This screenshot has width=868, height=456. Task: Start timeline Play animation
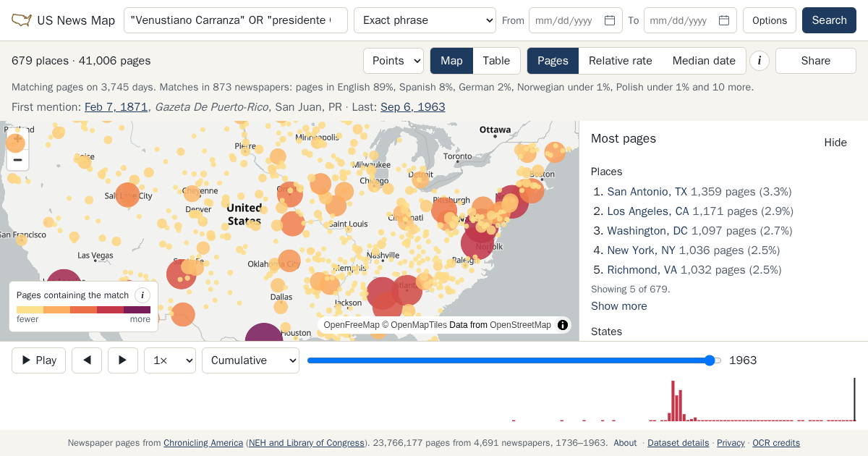39,360
